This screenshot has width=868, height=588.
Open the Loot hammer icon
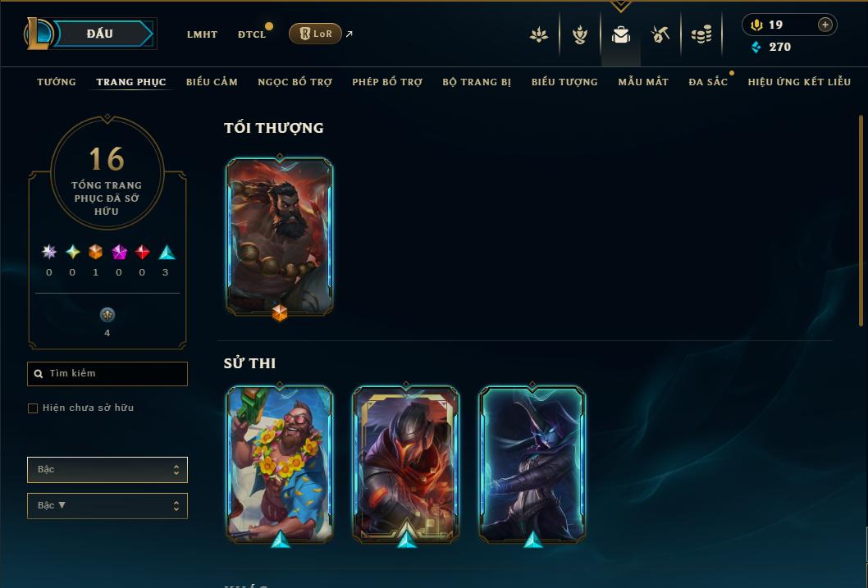coord(660,34)
